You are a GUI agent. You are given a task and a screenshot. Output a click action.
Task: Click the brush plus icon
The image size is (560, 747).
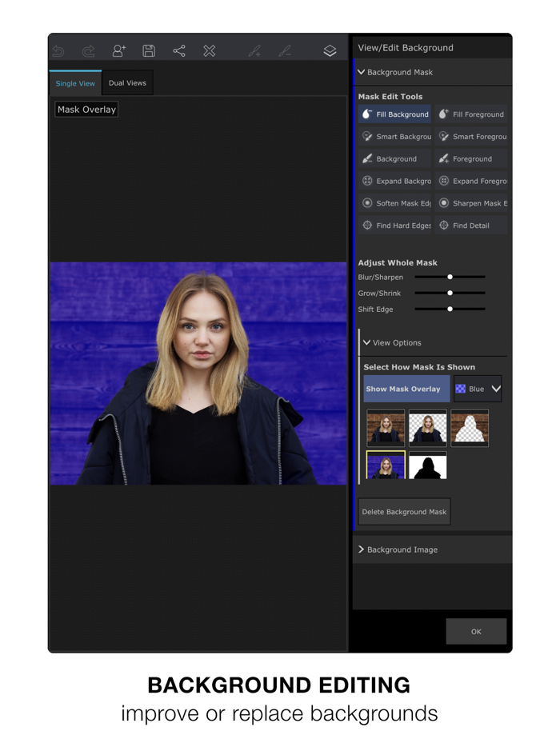pyautogui.click(x=255, y=51)
